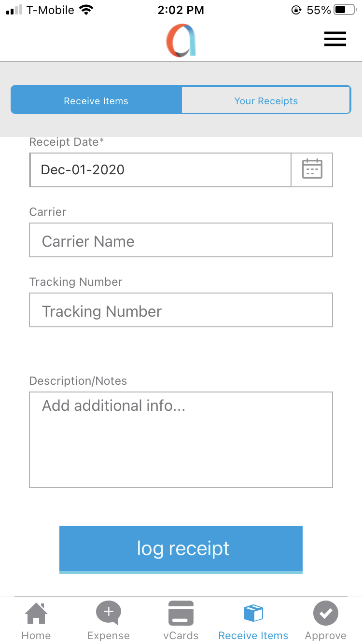Go to Home in the bottom bar

tap(36, 621)
